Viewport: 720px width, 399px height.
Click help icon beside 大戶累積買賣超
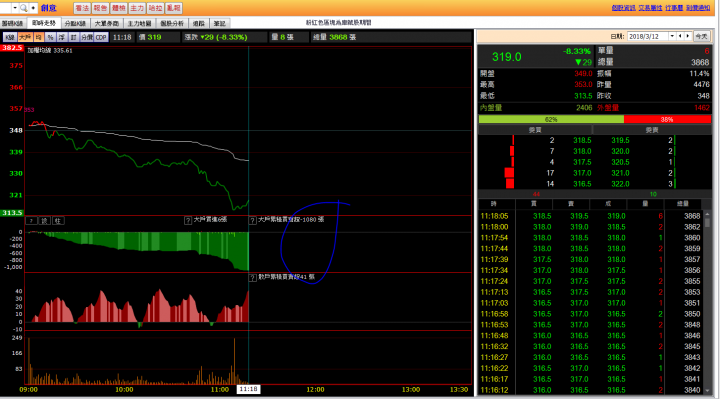pyautogui.click(x=253, y=220)
